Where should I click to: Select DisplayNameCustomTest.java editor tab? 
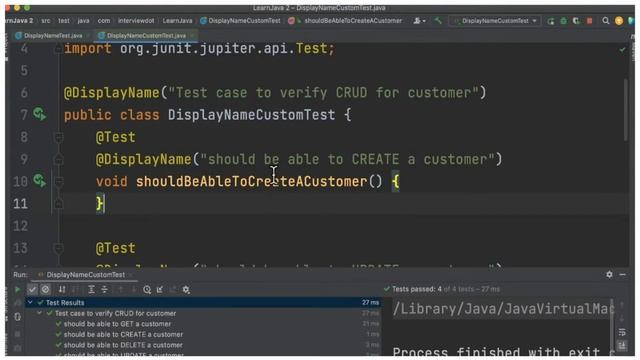click(x=146, y=36)
